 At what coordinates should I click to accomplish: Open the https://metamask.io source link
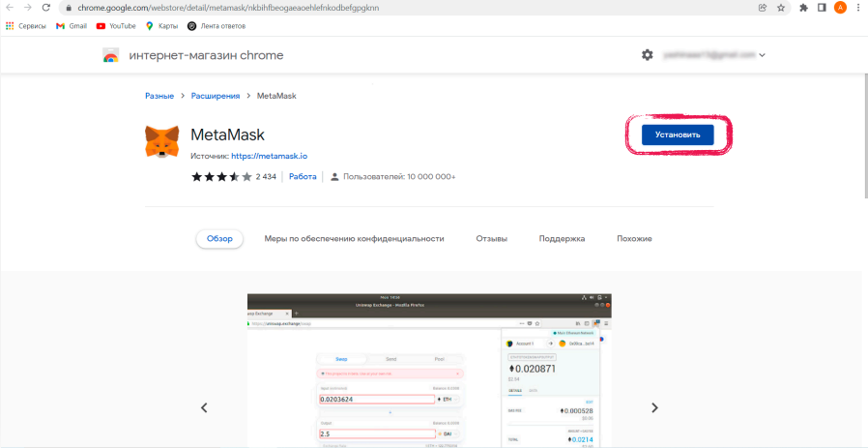[269, 157]
